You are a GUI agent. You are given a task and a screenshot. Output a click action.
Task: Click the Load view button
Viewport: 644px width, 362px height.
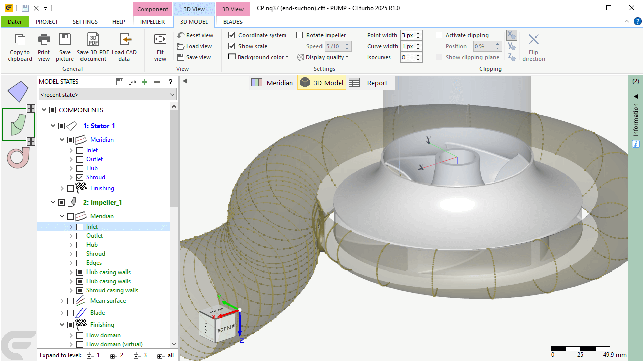pos(194,46)
